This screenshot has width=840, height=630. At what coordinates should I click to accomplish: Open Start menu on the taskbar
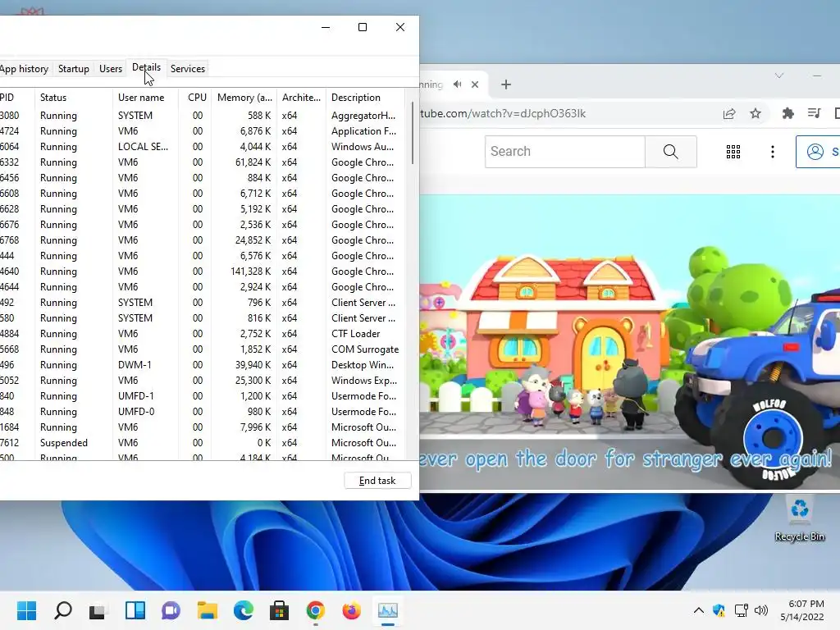click(x=26, y=610)
